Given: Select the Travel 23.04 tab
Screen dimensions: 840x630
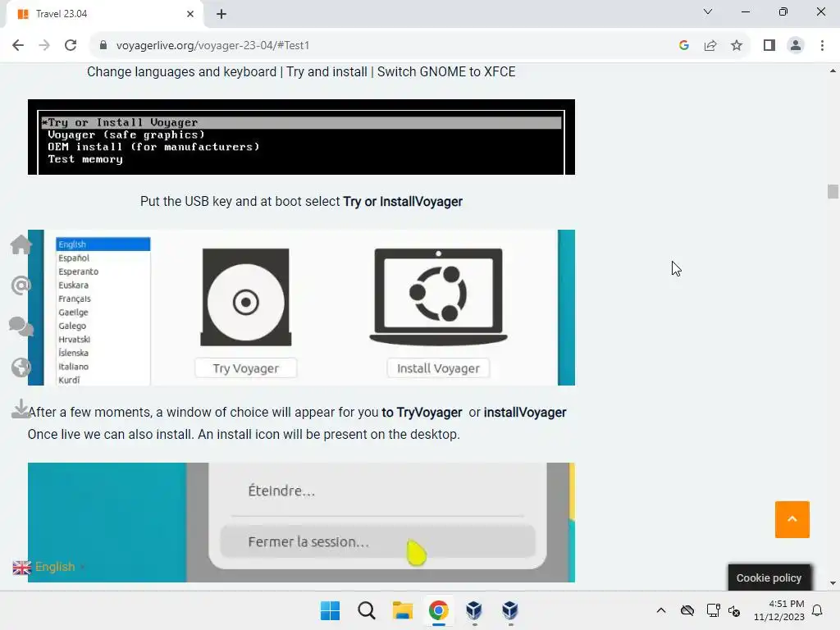Looking at the screenshot, I should [x=104, y=14].
